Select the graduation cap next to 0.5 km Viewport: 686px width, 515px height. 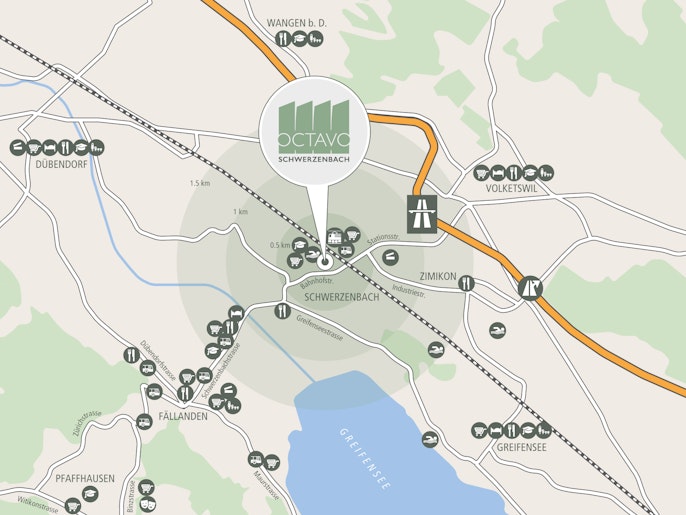(300, 244)
